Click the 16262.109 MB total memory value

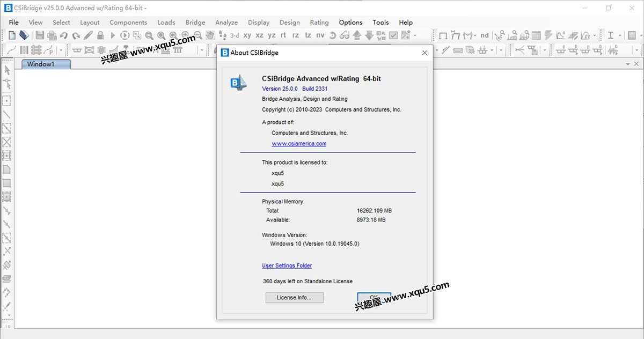click(x=374, y=211)
